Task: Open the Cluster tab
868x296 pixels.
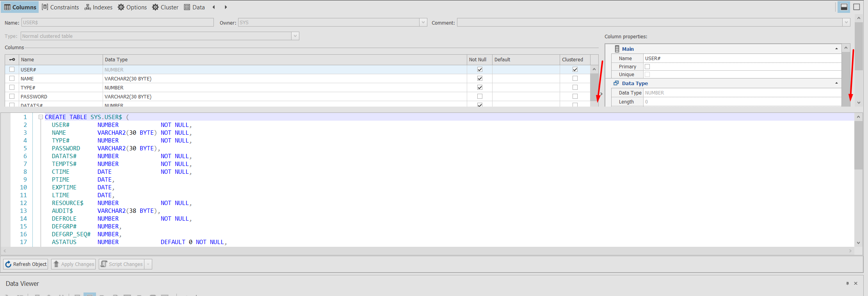Action: (165, 7)
